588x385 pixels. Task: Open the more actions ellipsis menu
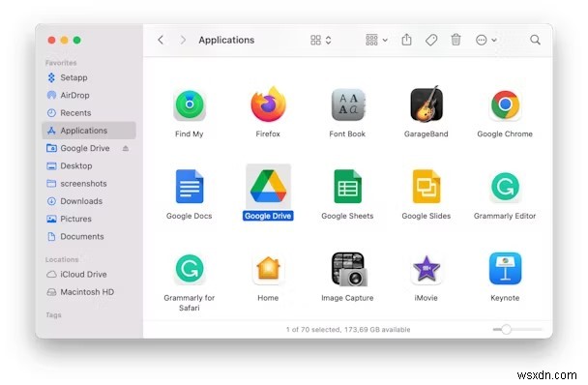tap(486, 40)
